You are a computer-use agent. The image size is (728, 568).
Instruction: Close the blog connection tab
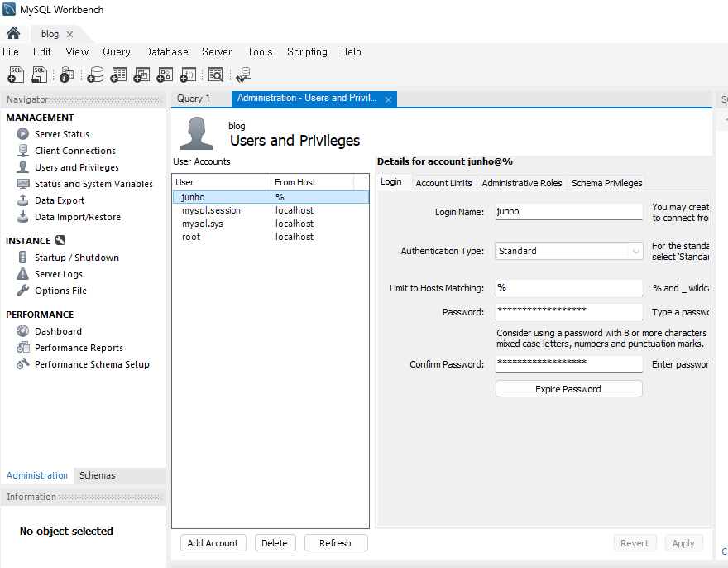click(x=69, y=35)
